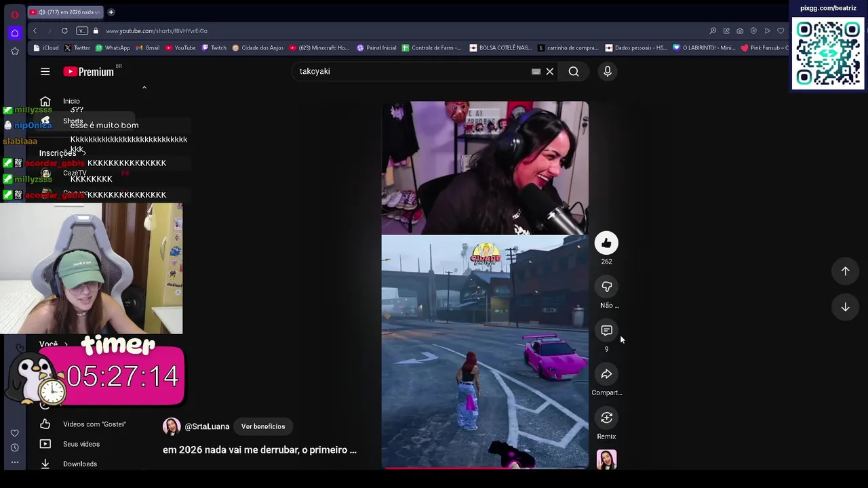The image size is (868, 488).
Task: Go back with the browser back arrow
Action: pyautogui.click(x=35, y=30)
